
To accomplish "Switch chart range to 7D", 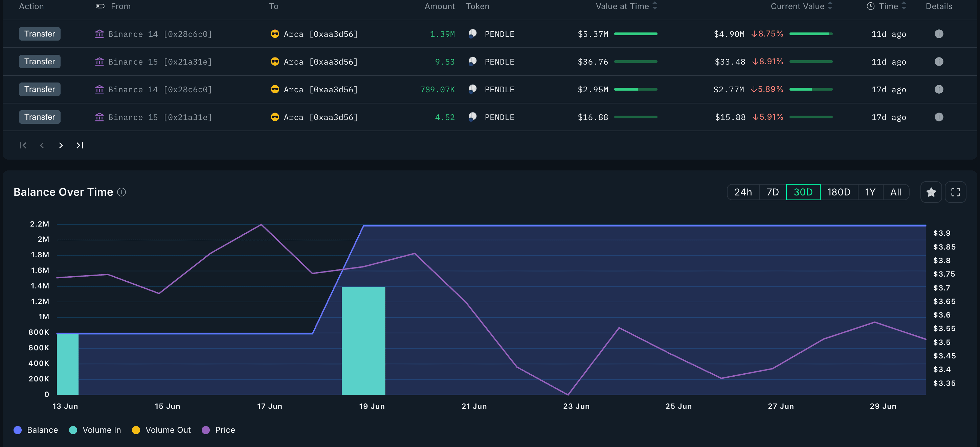I will coord(772,192).
